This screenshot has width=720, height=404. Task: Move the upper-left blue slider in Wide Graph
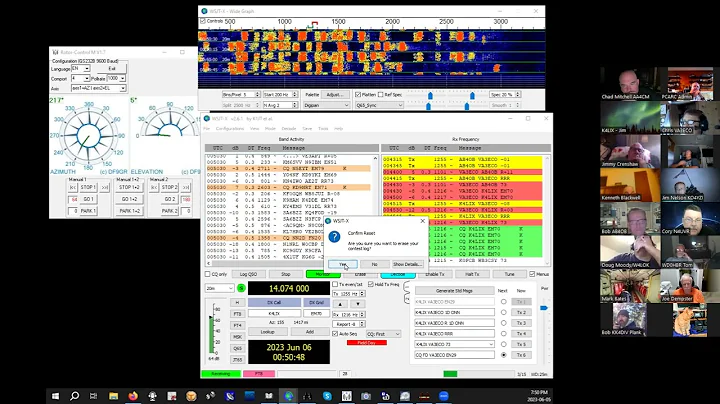[x=430, y=95]
